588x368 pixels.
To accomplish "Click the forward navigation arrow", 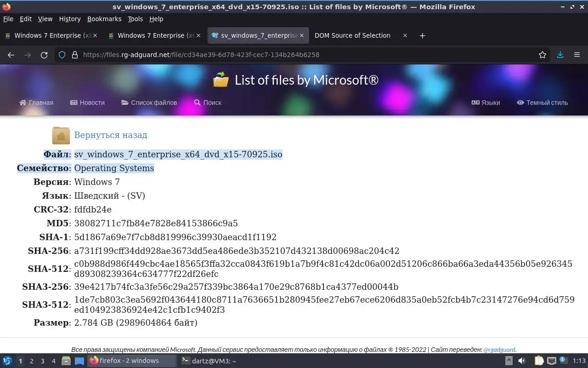I will coord(28,55).
